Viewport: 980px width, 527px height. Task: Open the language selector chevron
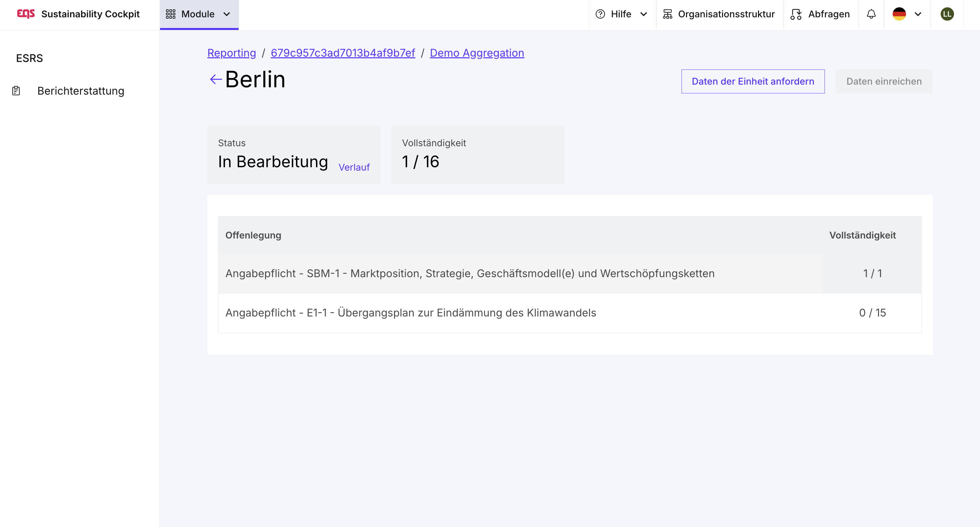(918, 14)
